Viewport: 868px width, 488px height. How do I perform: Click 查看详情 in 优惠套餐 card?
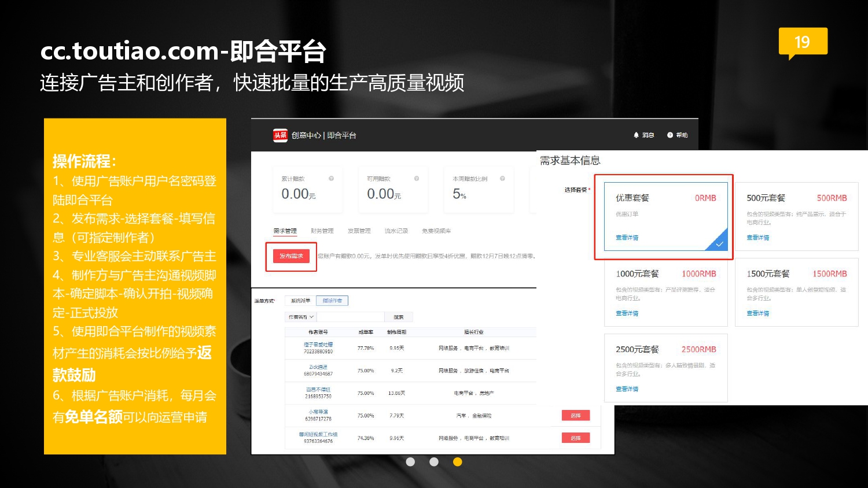click(x=627, y=238)
